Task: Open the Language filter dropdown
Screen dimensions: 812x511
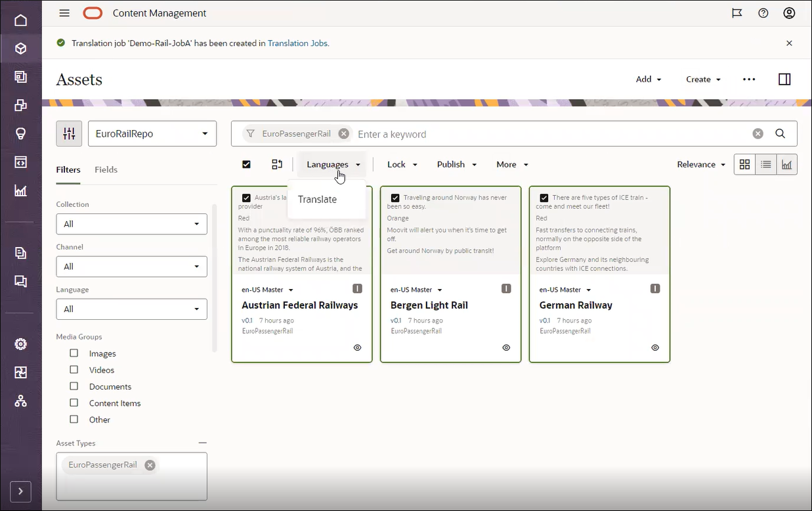Action: pyautogui.click(x=131, y=309)
